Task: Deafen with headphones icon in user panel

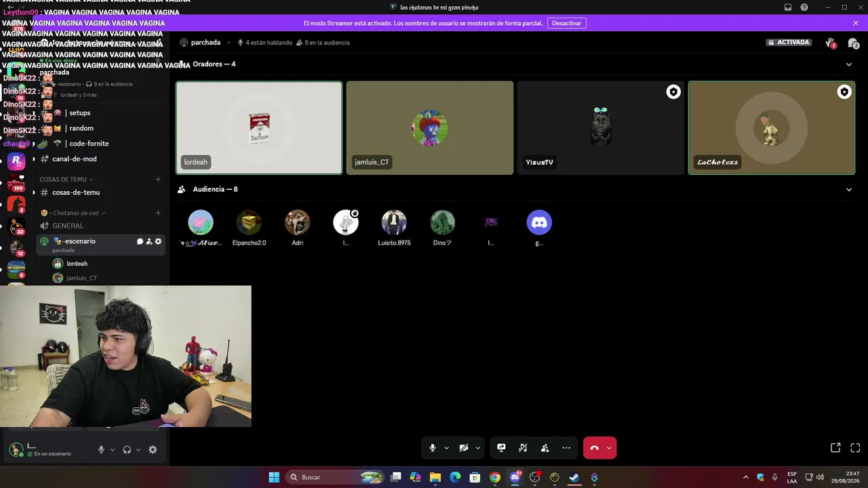Action: click(127, 449)
